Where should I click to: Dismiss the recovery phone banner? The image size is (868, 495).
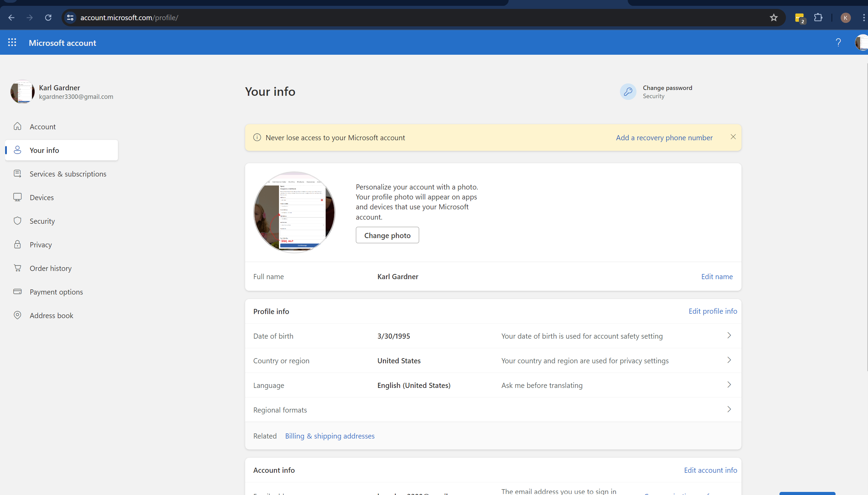pos(733,137)
